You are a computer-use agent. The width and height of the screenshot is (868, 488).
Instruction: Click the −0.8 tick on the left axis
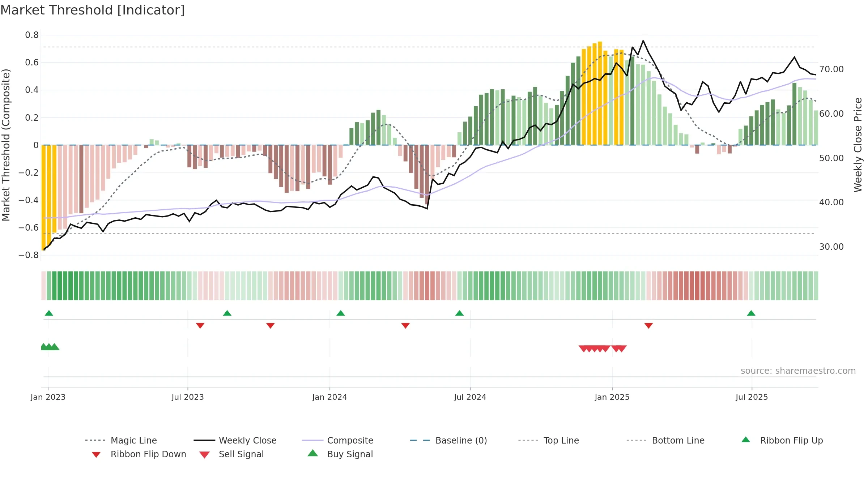[x=29, y=255]
